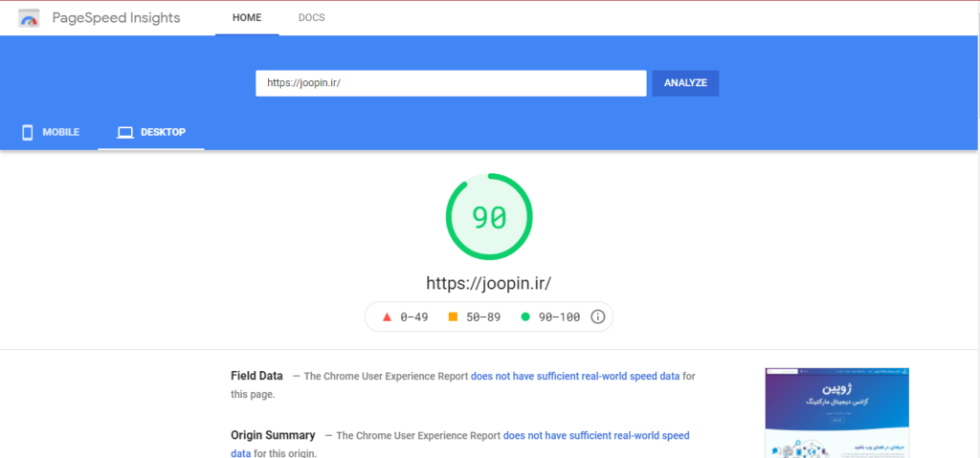Click the joopin.ir page screenshot thumbnail

(x=836, y=413)
